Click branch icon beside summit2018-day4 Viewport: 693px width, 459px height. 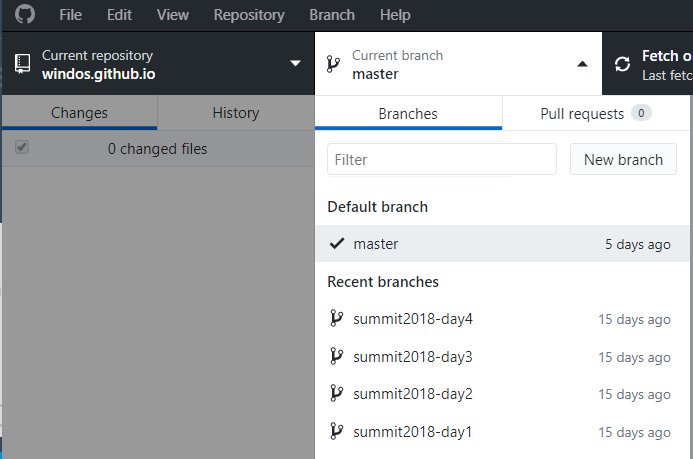click(336, 318)
